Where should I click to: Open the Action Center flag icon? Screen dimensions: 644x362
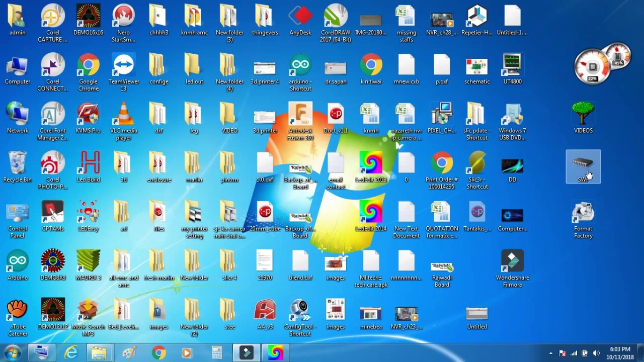[x=562, y=353]
